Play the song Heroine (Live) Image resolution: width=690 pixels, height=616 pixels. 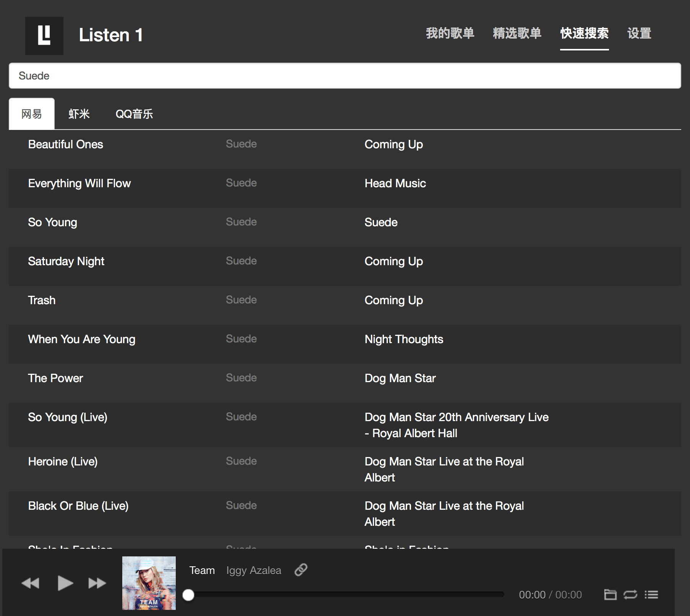(63, 462)
